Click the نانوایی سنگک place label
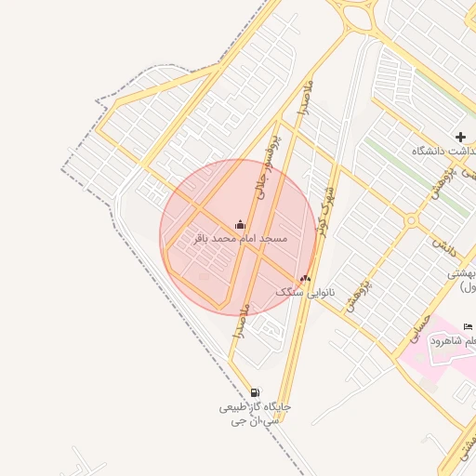This screenshot has height=476, width=476. [x=305, y=293]
